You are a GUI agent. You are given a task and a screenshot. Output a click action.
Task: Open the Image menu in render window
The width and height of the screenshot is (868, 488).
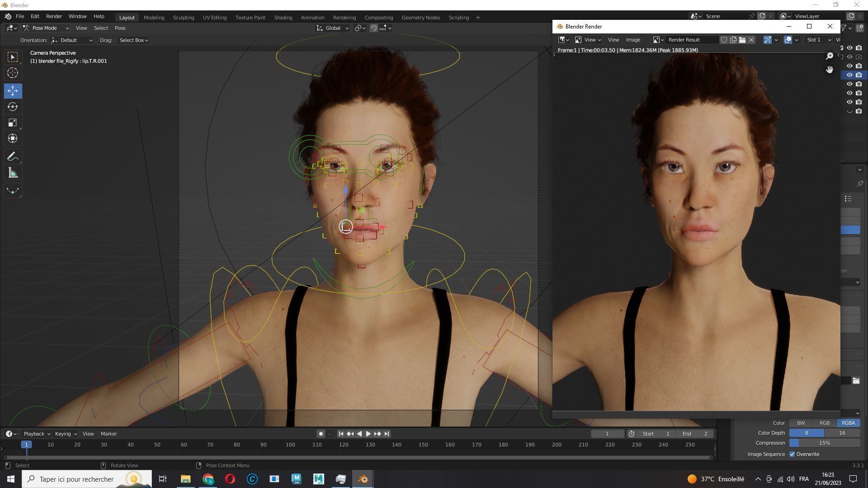click(633, 40)
